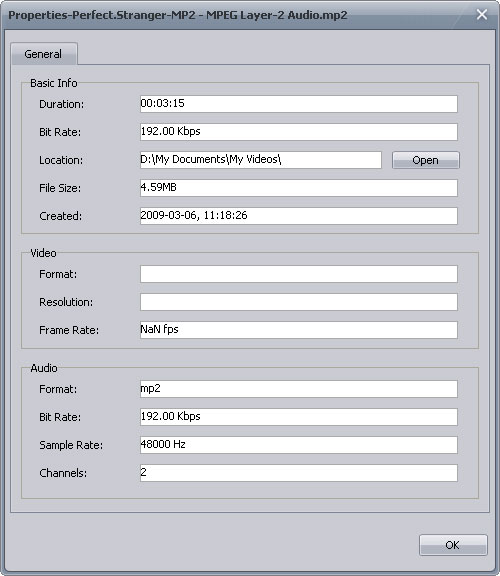500x576 pixels.
Task: Click the 'Basic Info' group heading
Action: (x=54, y=83)
